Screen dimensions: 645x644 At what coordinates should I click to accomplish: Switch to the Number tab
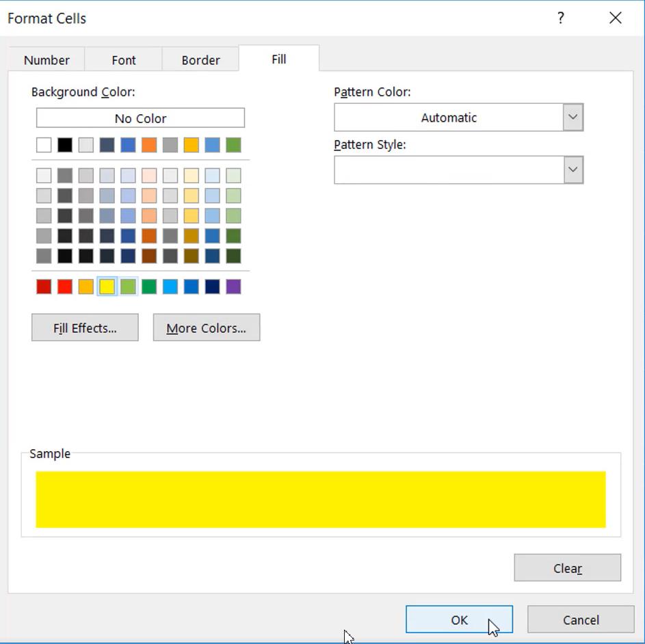coord(47,60)
